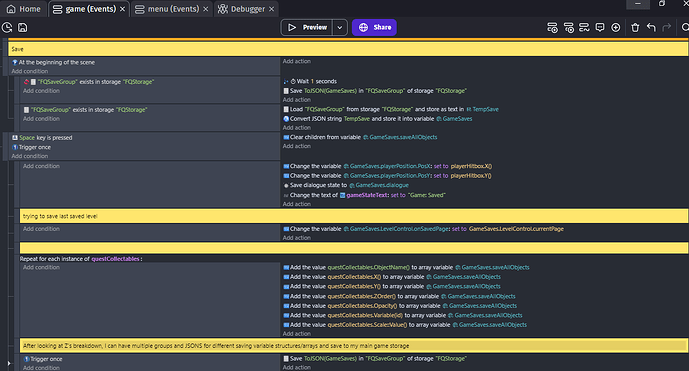Screen dimensions: 689x371
Task: Close the Debugger tab
Action: [x=272, y=9]
